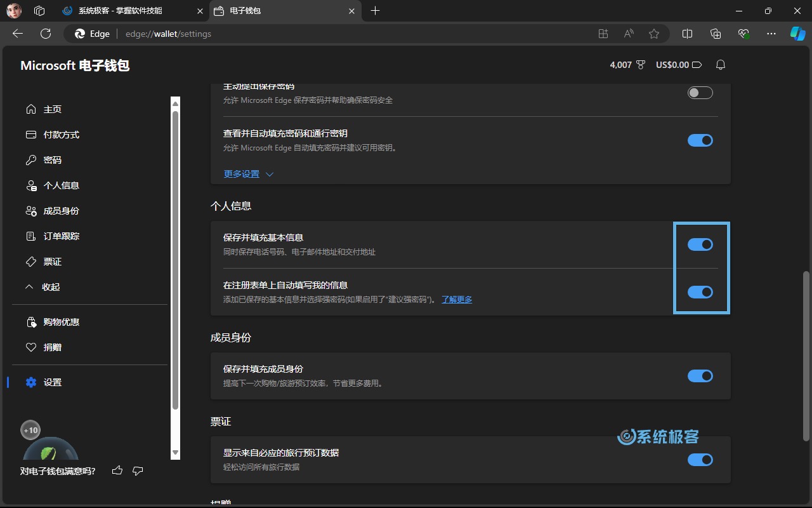
Task: Open the tab actions workspaces icon
Action: coord(39,11)
